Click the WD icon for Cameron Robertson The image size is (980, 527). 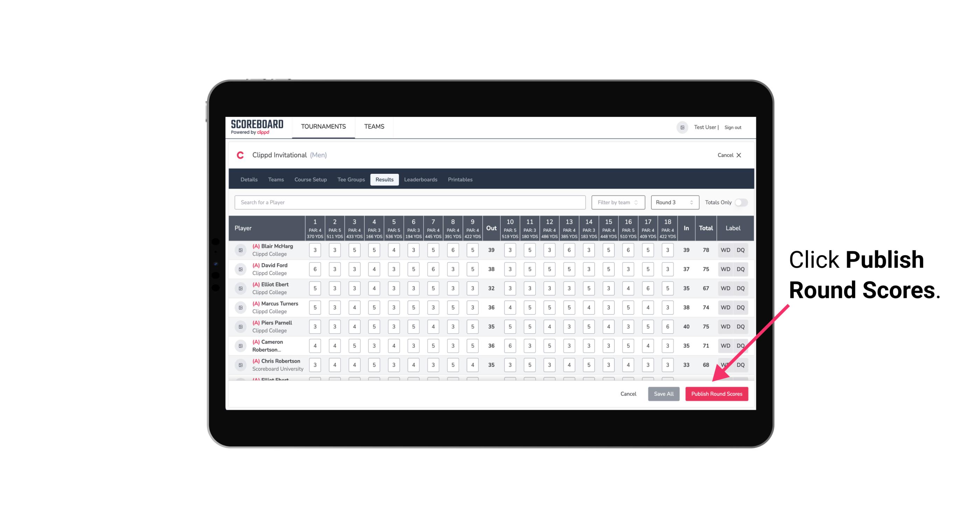725,345
